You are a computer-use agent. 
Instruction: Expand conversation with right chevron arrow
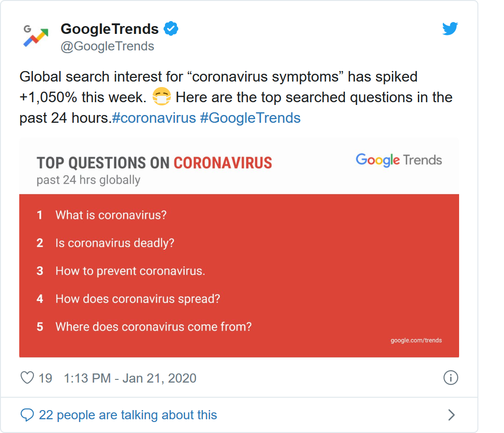451,415
